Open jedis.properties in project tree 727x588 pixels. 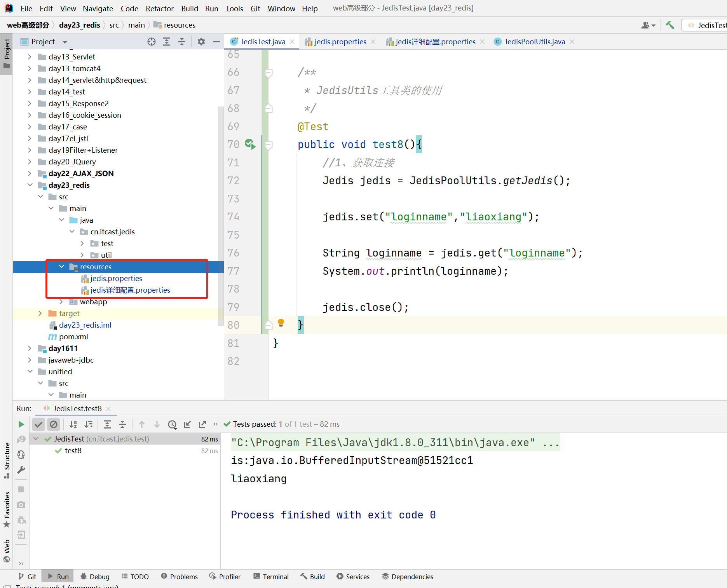tap(116, 278)
